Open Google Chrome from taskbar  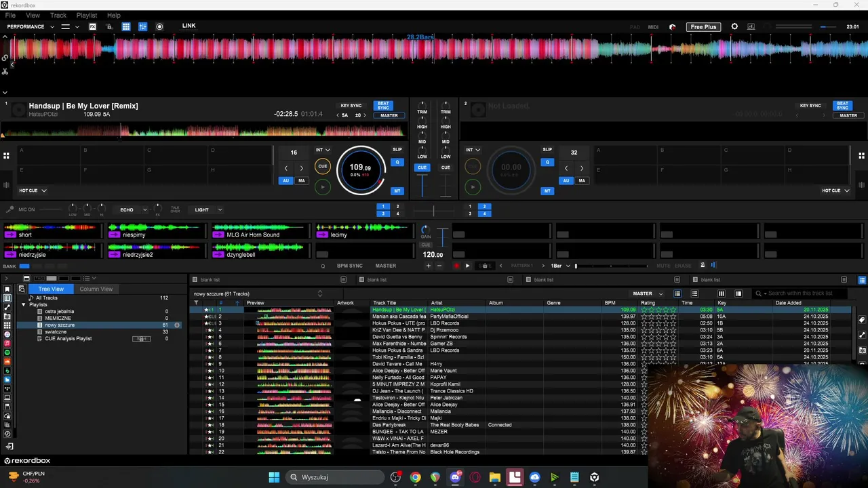(415, 477)
